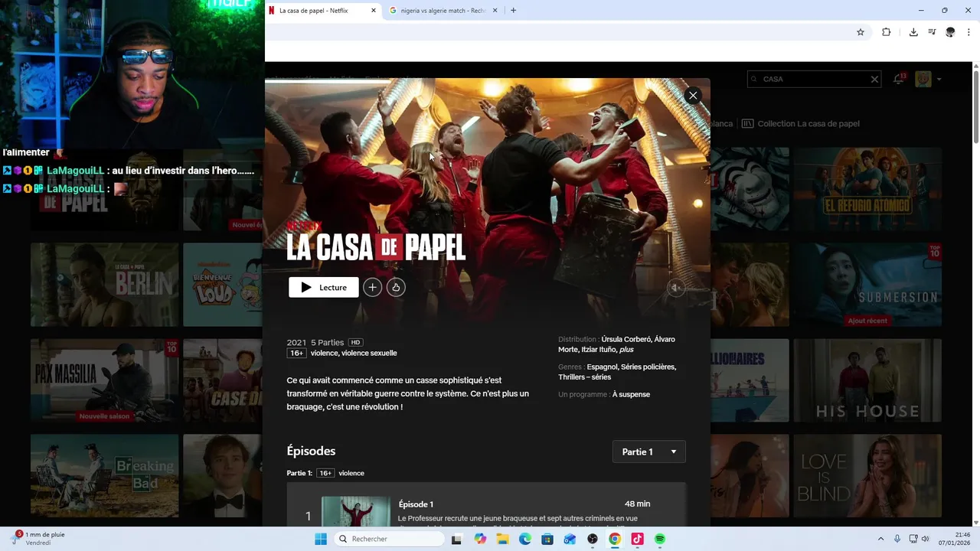Open the Espagnol genre link
The image size is (980, 551).
coord(602,367)
